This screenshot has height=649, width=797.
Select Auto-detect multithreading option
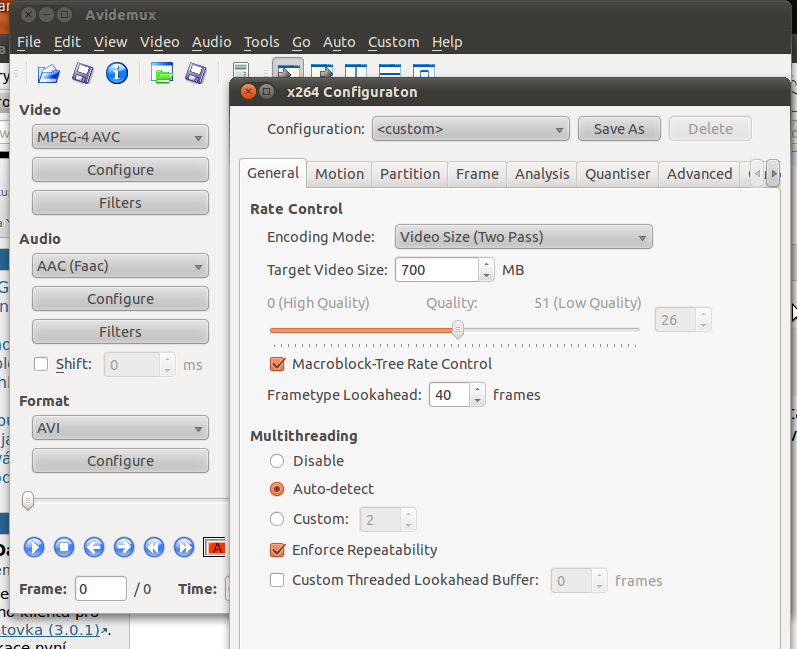pos(277,489)
